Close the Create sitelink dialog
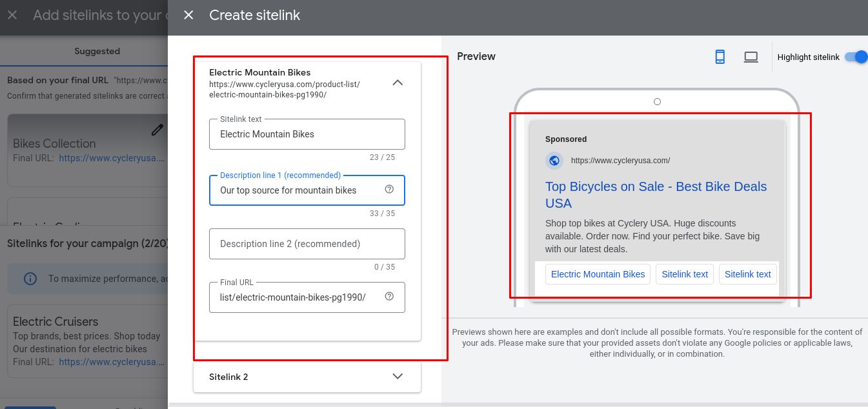Image resolution: width=868 pixels, height=409 pixels. pyautogui.click(x=188, y=15)
